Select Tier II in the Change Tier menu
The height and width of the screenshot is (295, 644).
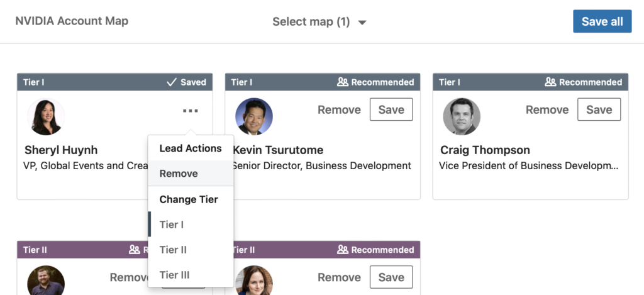[x=173, y=250]
